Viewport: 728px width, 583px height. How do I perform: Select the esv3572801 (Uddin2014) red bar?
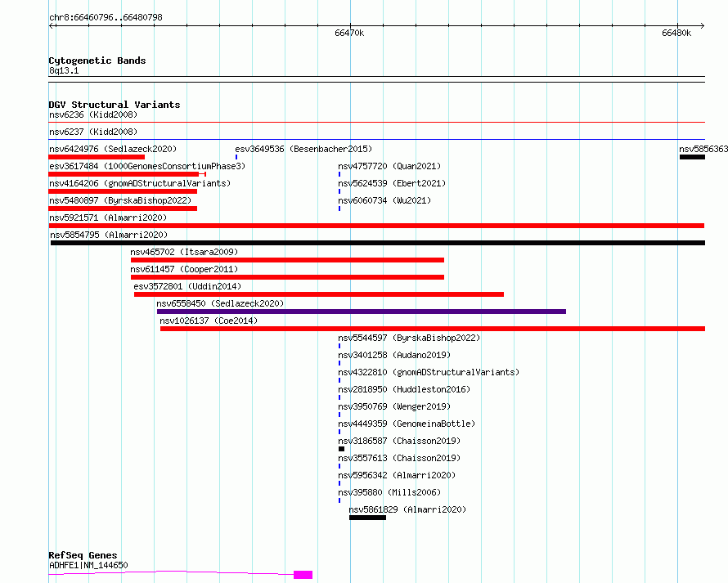[x=319, y=294]
